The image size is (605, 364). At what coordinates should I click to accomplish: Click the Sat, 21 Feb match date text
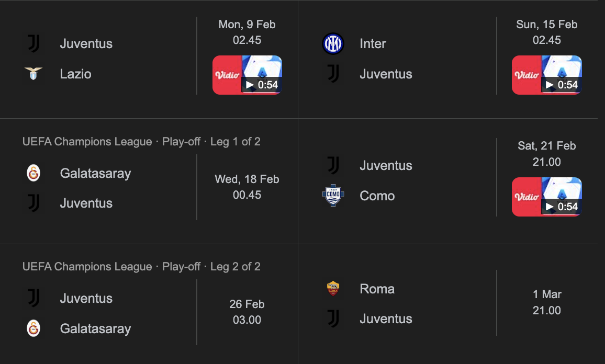546,146
